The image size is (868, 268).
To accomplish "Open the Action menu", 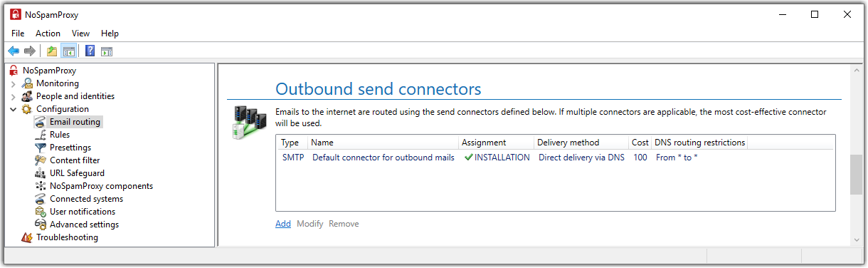I will coord(48,33).
